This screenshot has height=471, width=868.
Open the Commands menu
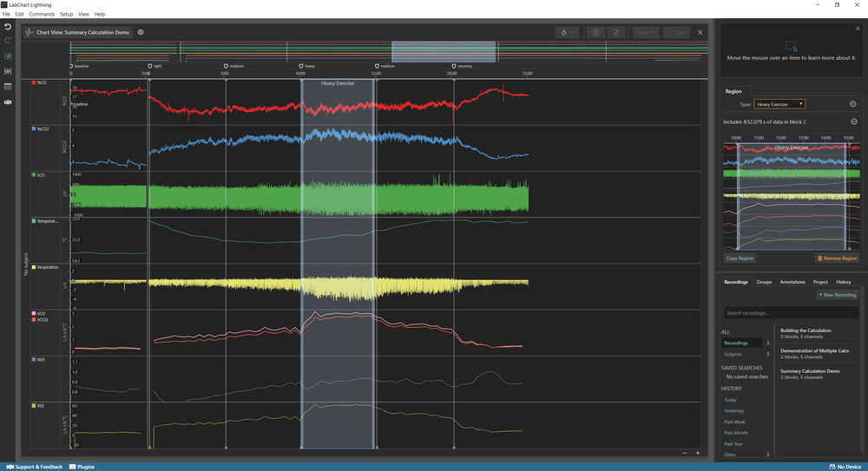pos(42,14)
